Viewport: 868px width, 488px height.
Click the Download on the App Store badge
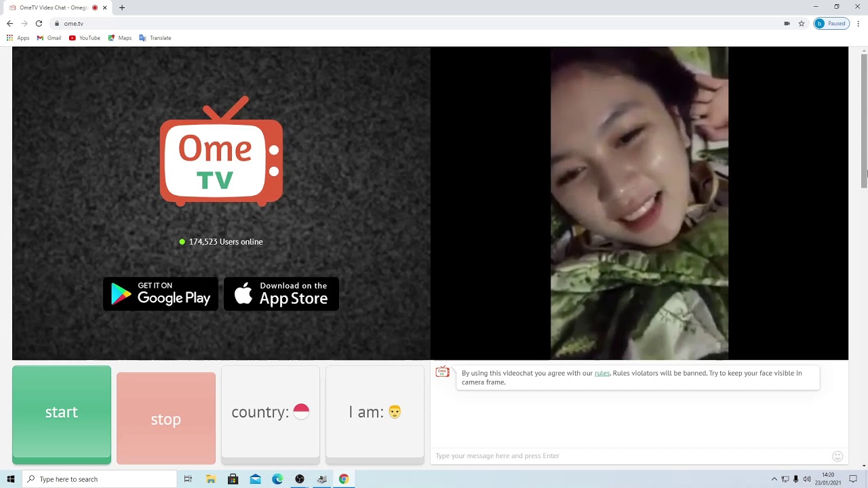281,294
